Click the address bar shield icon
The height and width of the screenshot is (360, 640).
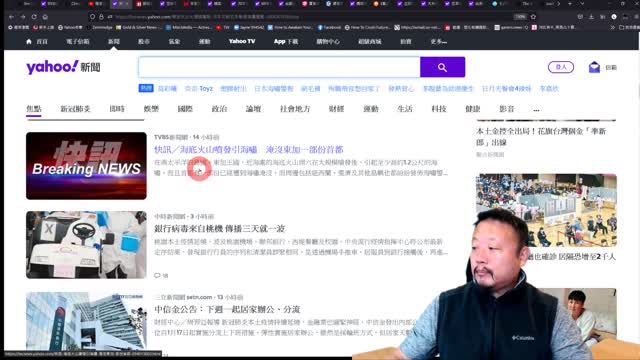(x=93, y=17)
